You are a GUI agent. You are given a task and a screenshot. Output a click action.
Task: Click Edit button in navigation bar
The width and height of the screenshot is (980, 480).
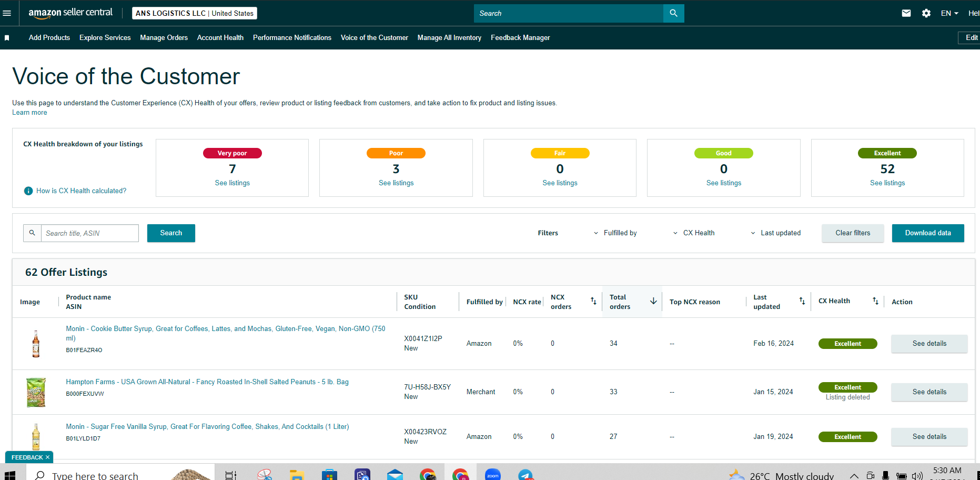click(970, 38)
